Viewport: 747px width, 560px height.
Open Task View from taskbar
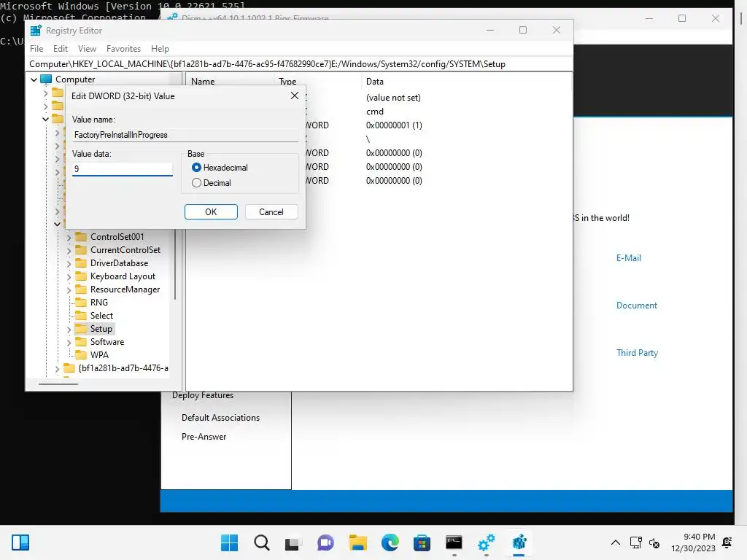tap(293, 542)
